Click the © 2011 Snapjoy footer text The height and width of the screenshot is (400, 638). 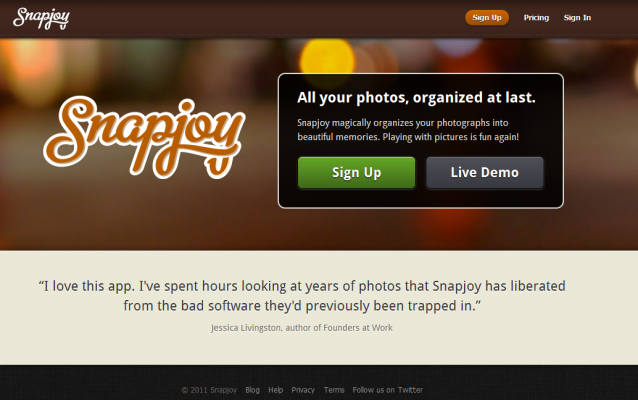point(209,390)
